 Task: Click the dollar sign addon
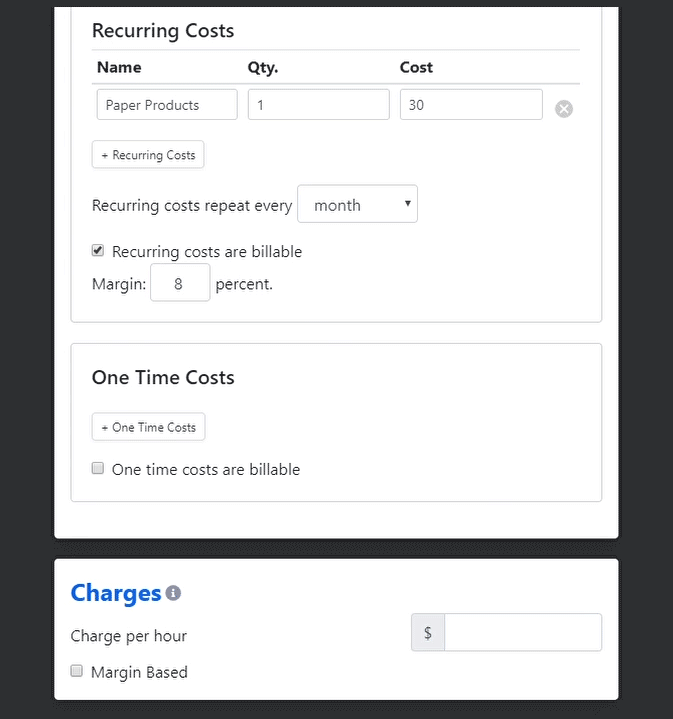(x=428, y=632)
